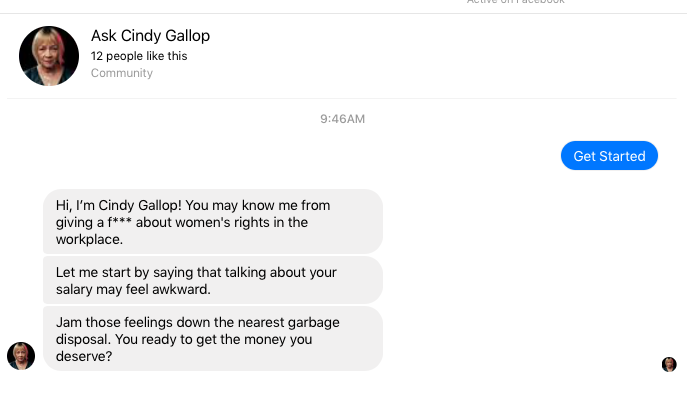Click the tiny read-receipt avatar at bottom right

(669, 364)
